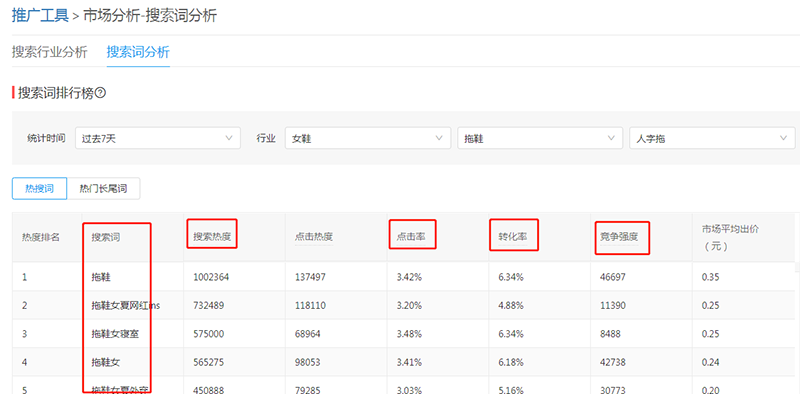Select the 热搜词 tab button

pos(39,188)
